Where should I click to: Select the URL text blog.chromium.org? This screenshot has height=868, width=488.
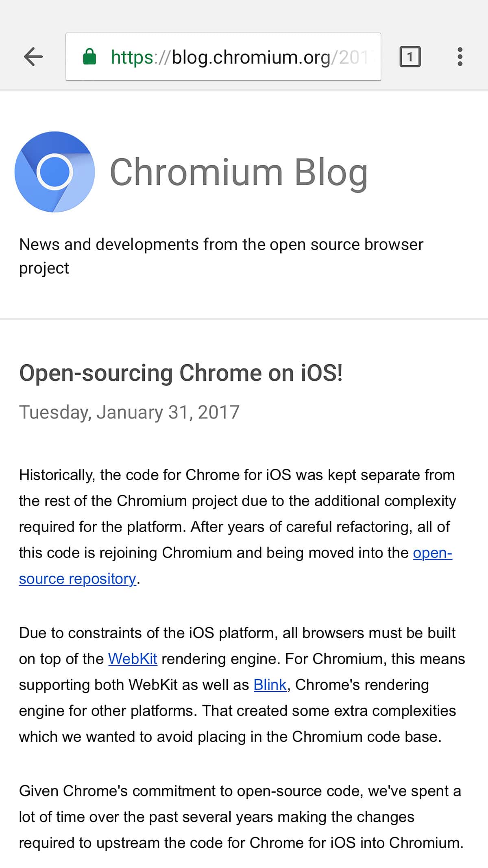[252, 57]
